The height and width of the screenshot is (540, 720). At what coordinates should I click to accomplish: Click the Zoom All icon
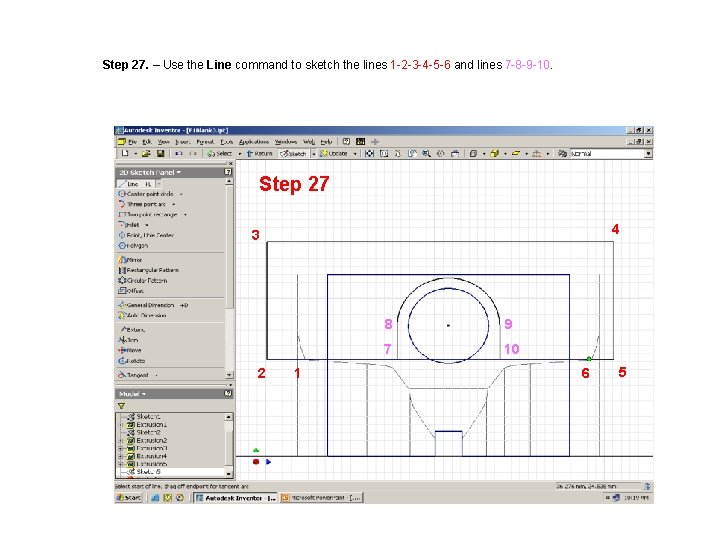coord(369,153)
